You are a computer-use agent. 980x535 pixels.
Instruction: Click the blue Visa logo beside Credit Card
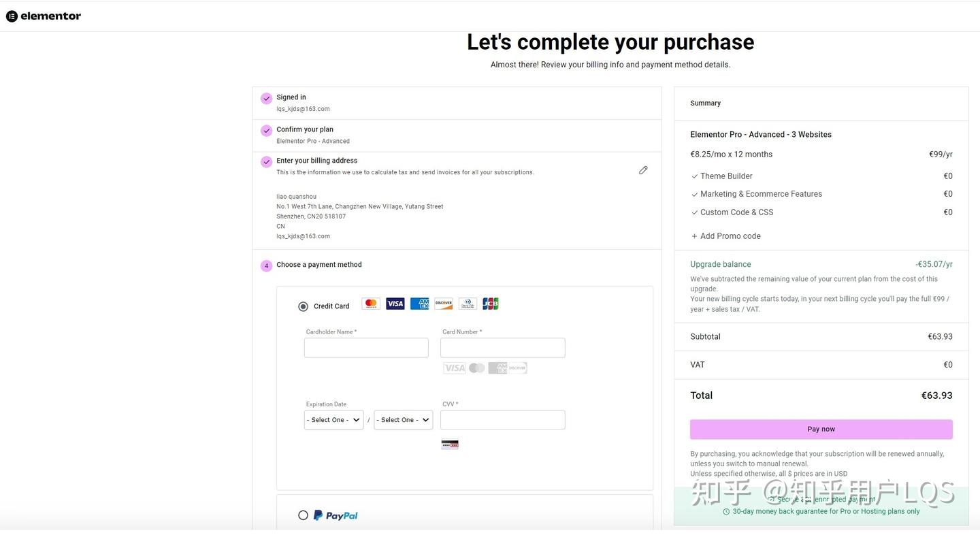click(x=395, y=304)
